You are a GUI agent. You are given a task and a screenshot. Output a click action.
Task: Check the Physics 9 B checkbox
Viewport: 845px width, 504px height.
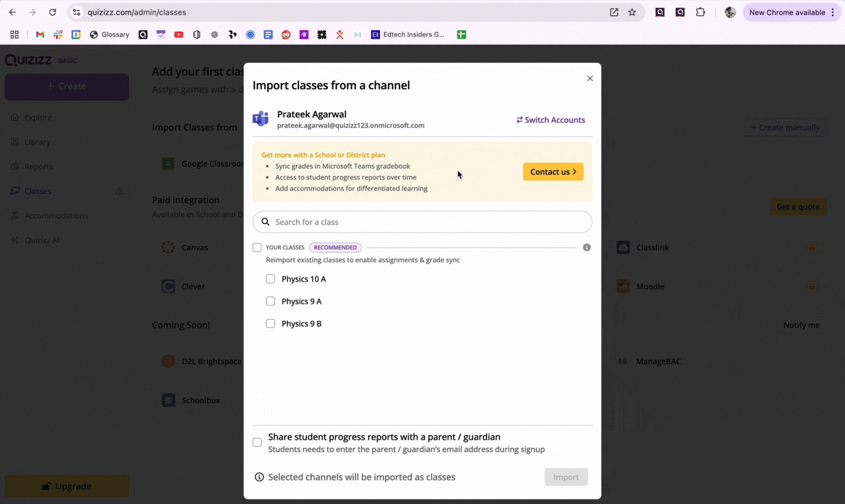271,323
